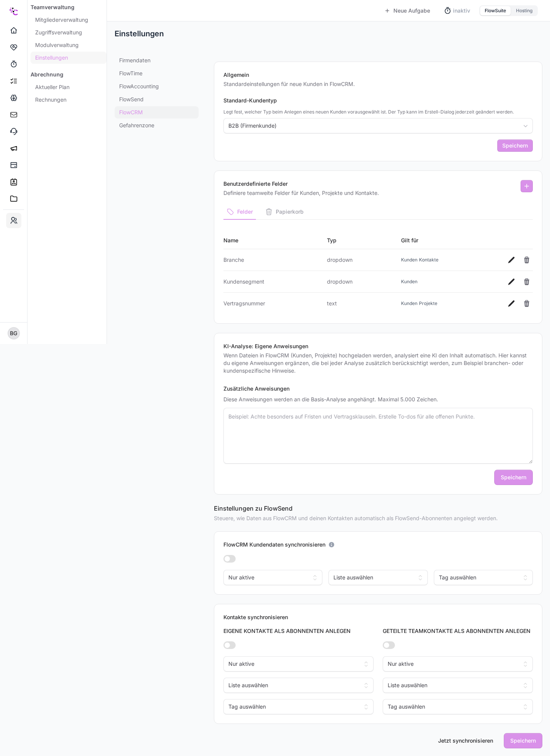Image resolution: width=550 pixels, height=756 pixels.
Task: Open Gefahrenzone settings section
Action: click(157, 125)
